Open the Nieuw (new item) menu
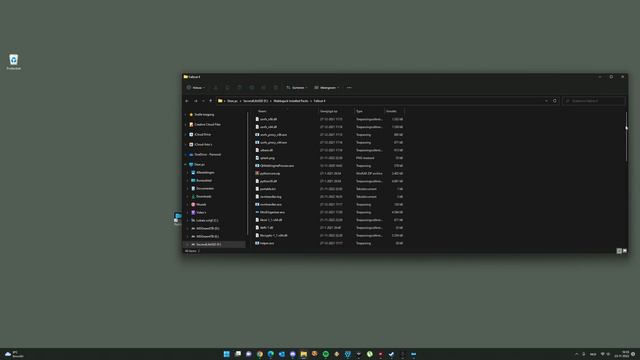 [x=196, y=88]
